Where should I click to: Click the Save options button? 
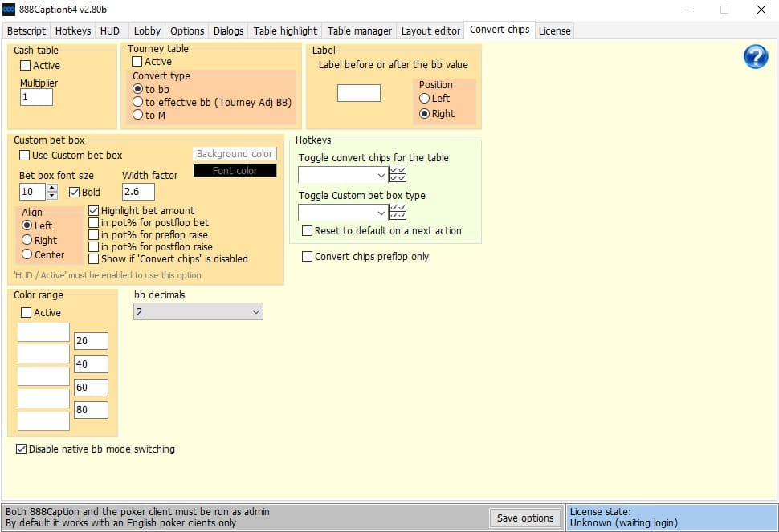coord(525,518)
